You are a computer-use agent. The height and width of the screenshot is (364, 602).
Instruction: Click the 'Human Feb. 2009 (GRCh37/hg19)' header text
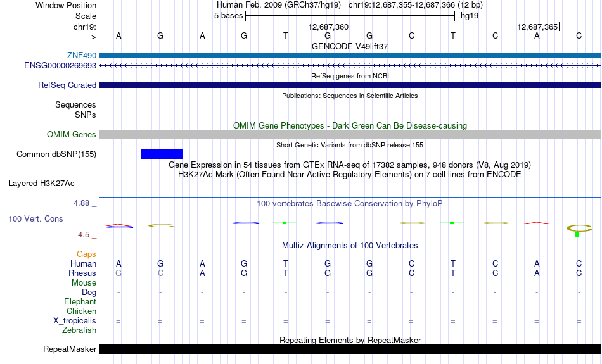[279, 5]
